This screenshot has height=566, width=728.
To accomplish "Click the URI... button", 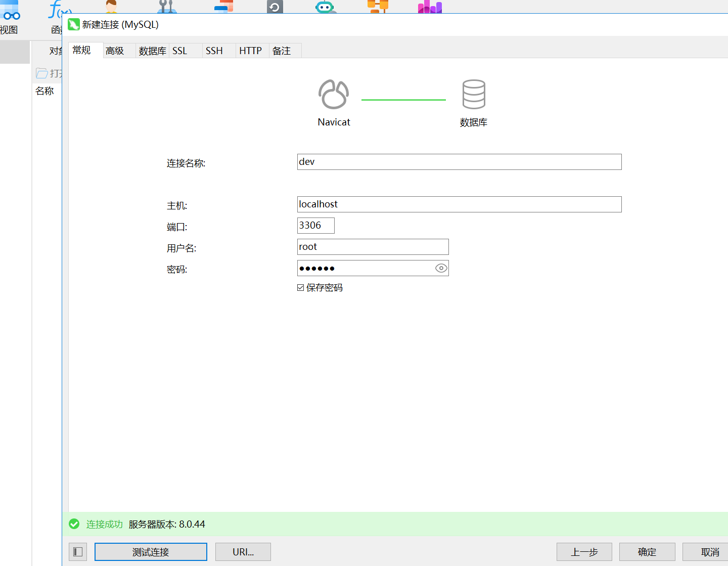I will pos(243,552).
